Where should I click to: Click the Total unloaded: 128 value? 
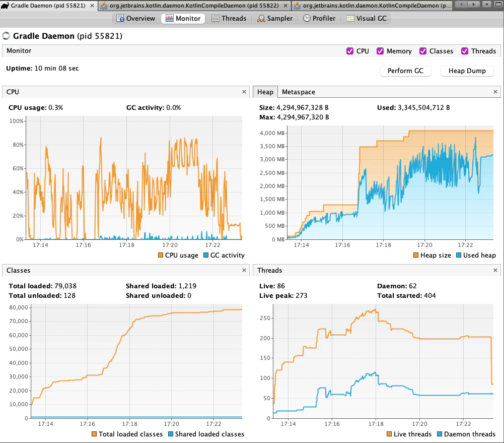point(42,296)
